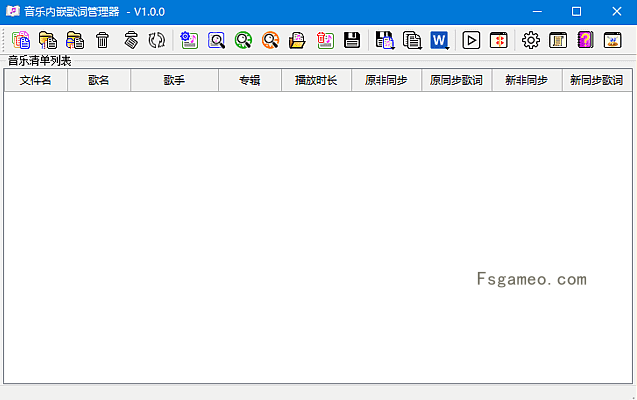Click the 歌手 column header
This screenshot has height=400, width=637.
click(174, 80)
